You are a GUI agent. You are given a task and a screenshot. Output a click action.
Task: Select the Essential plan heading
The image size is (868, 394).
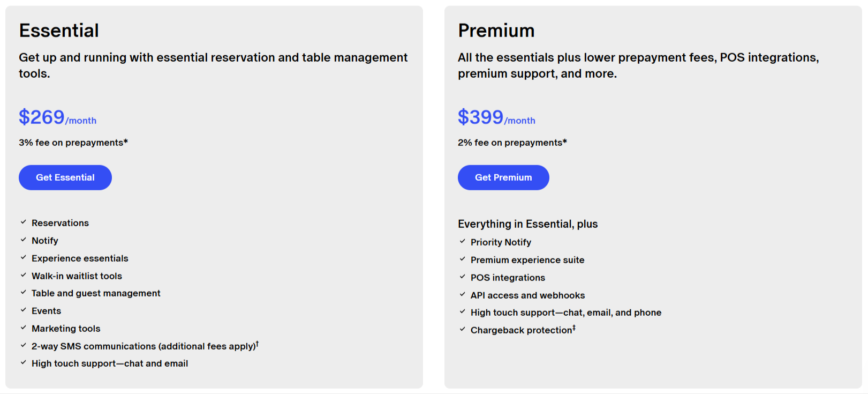(x=59, y=31)
